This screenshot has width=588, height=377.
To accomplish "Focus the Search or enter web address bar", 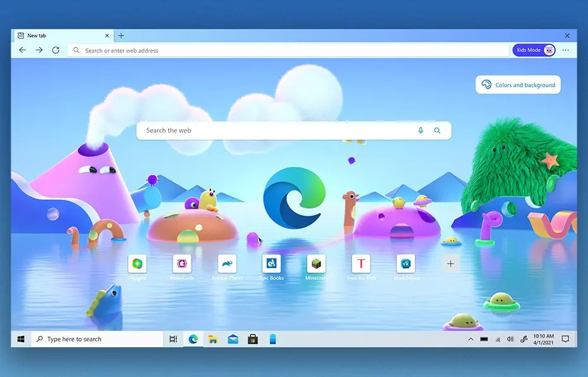I will pos(288,50).
